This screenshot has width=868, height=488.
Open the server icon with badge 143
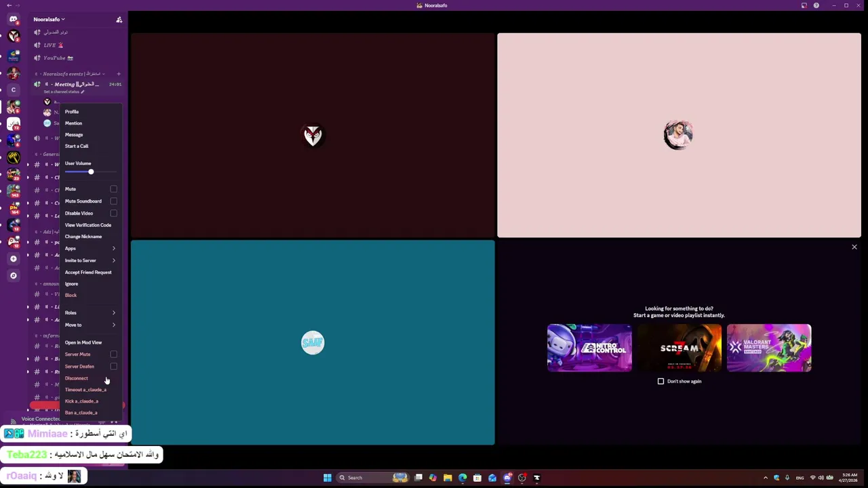(13, 191)
